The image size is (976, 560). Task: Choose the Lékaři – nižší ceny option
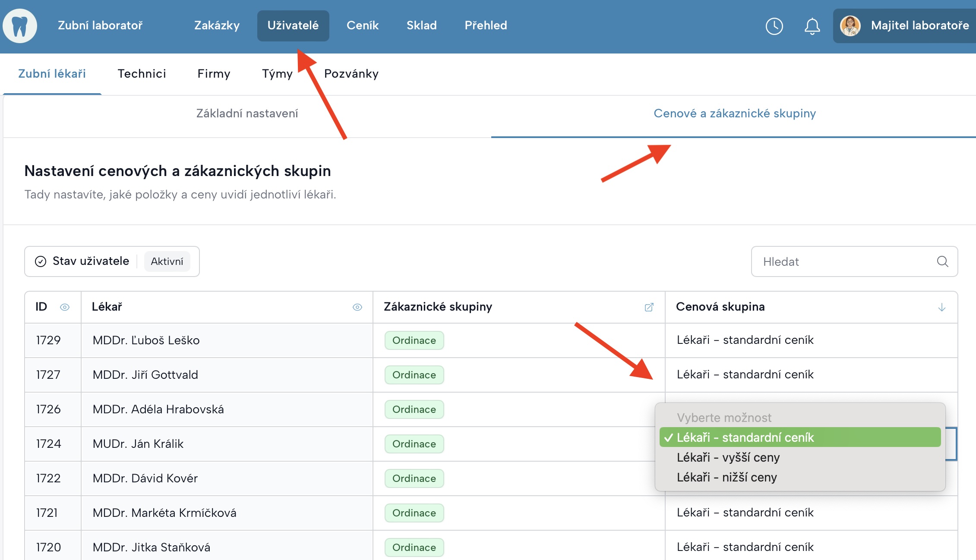(x=726, y=477)
